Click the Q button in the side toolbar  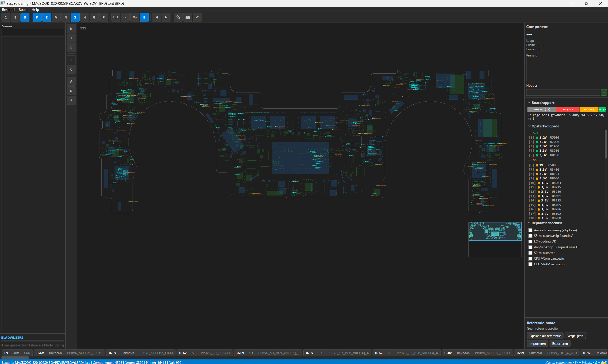[x=71, y=70]
